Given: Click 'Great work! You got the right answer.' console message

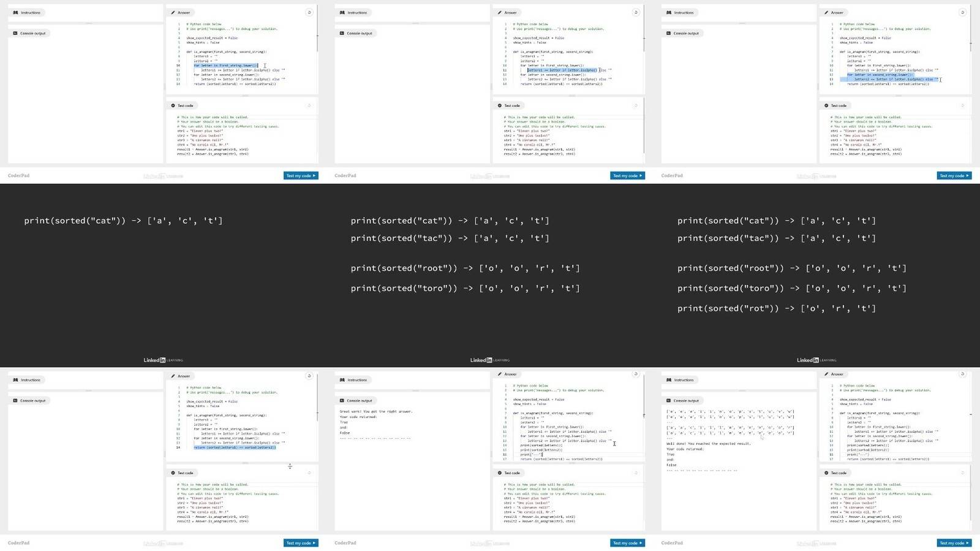Looking at the screenshot, I should click(x=376, y=411).
